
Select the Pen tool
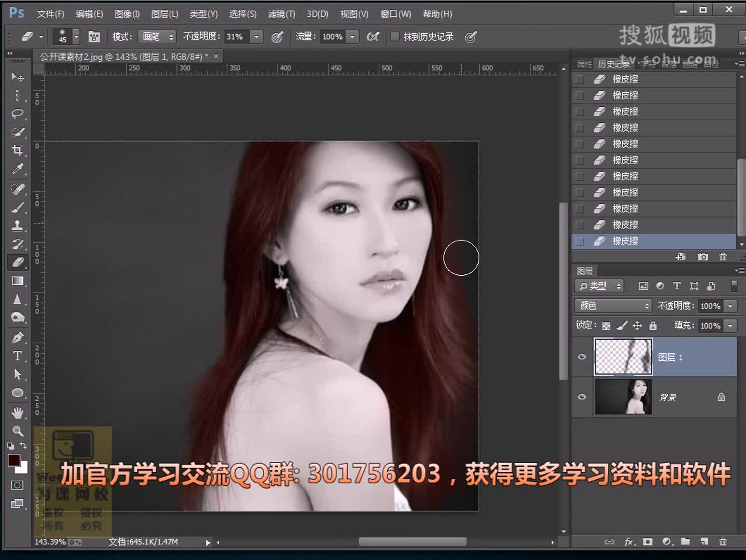18,338
